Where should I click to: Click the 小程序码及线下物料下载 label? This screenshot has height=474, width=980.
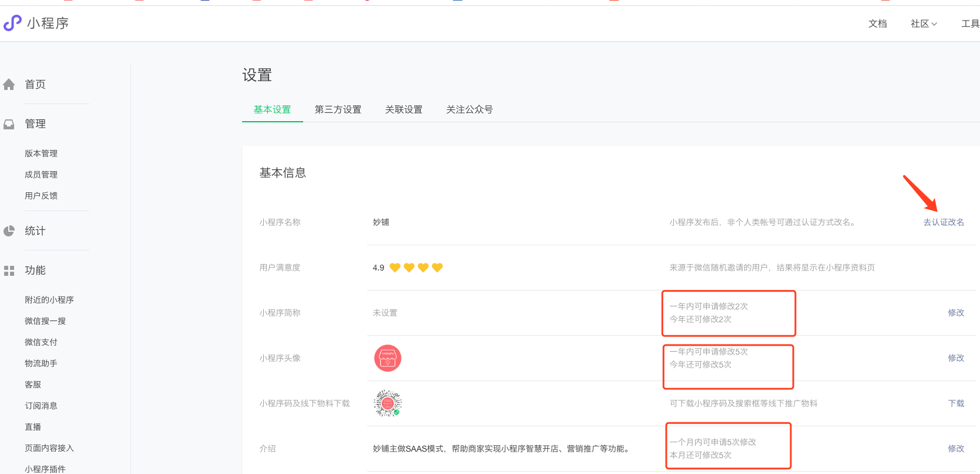point(304,403)
